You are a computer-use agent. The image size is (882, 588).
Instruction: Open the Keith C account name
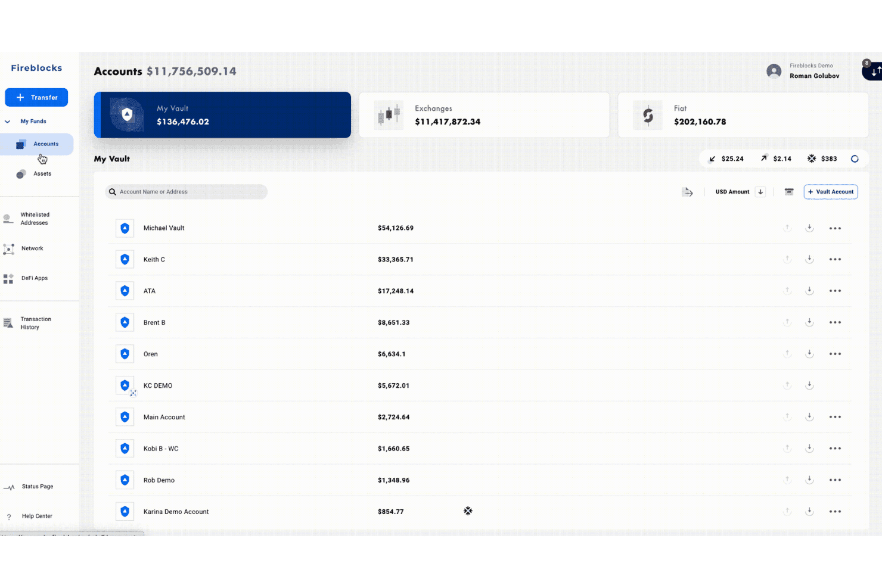tap(154, 260)
